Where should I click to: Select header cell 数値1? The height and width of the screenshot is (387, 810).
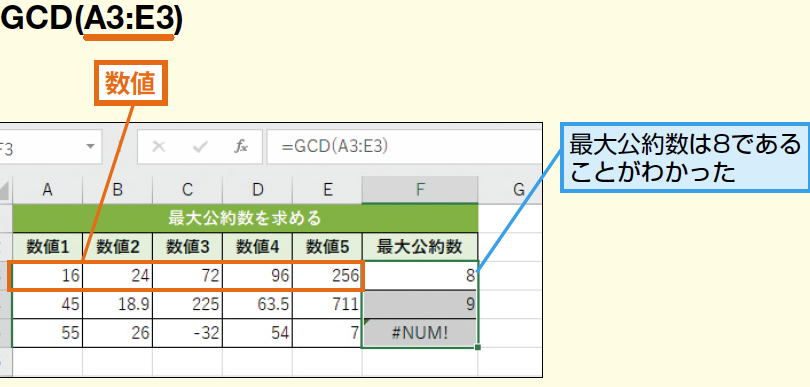(x=48, y=247)
